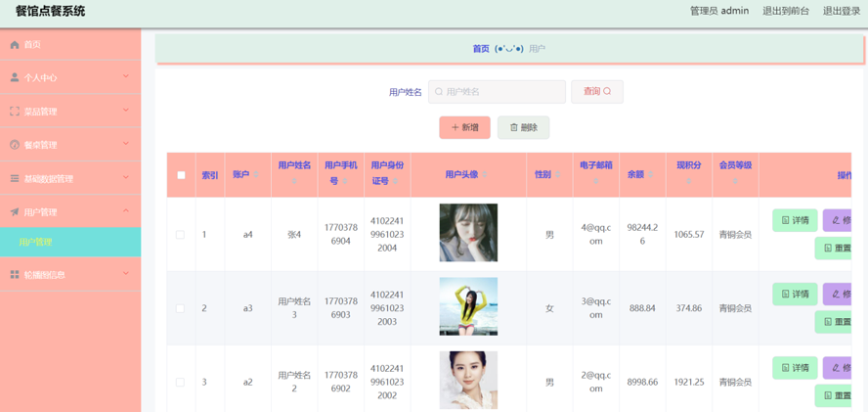The width and height of the screenshot is (868, 412).
Task: Click the grid icon for 轮播图信息
Action: [x=15, y=275]
